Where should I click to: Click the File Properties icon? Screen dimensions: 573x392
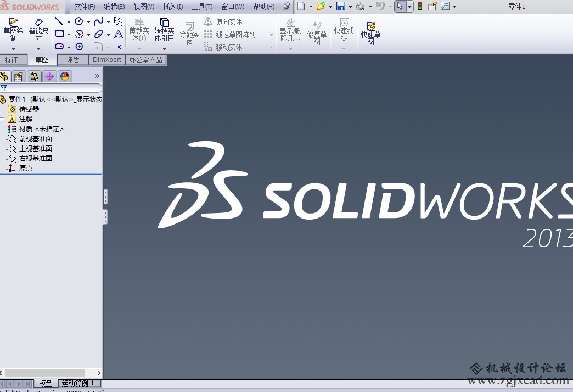[x=432, y=6]
